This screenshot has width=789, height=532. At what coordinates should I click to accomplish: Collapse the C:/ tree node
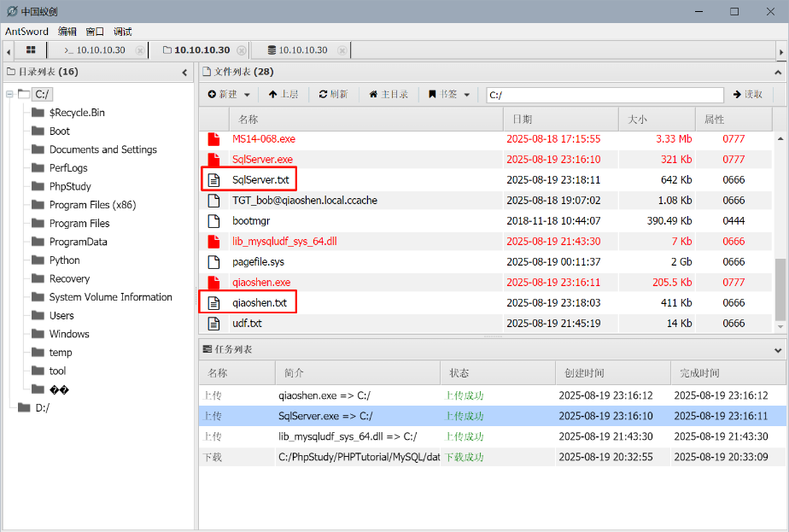click(9, 94)
